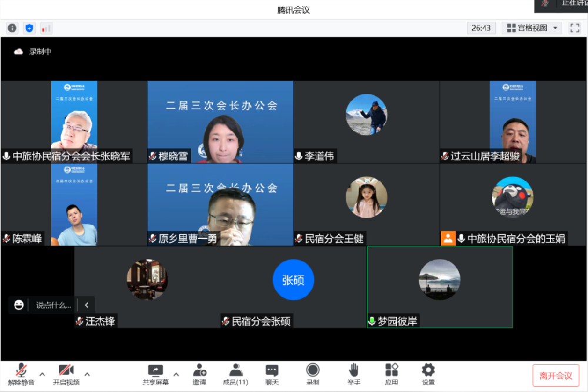This screenshot has width=588, height=392.
Task: Click muted mic icon beside 民宿分会王健
Action: point(299,238)
